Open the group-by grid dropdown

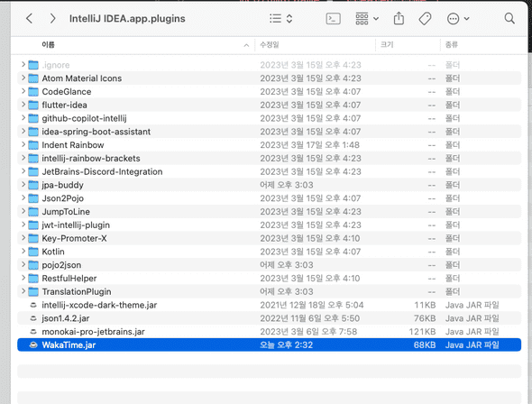pos(367,19)
